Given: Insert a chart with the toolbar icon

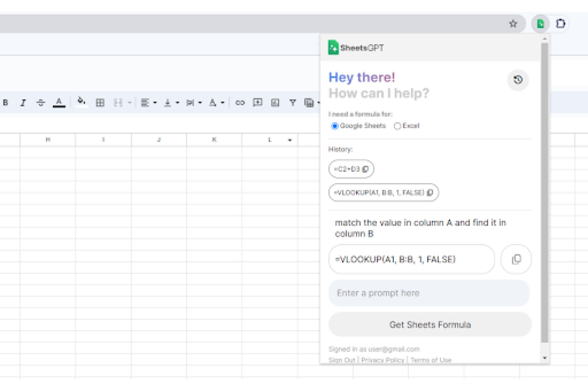Looking at the screenshot, I should (275, 103).
